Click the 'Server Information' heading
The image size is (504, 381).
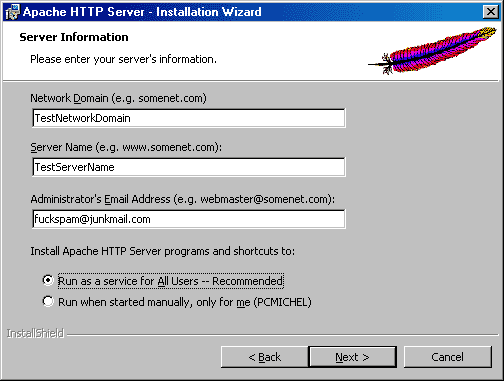(74, 37)
